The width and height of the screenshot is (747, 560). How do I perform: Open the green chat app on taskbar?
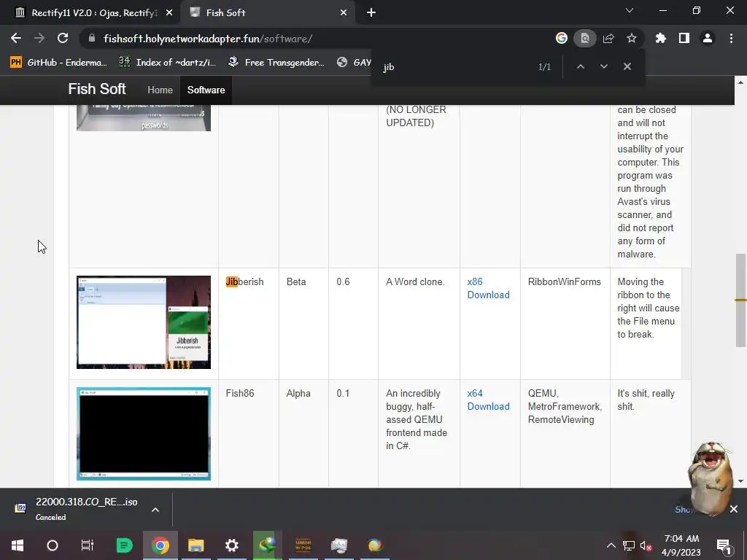(x=124, y=545)
